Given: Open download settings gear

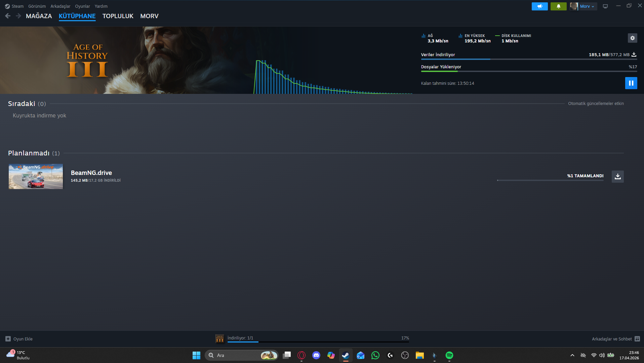Looking at the screenshot, I should pyautogui.click(x=633, y=38).
